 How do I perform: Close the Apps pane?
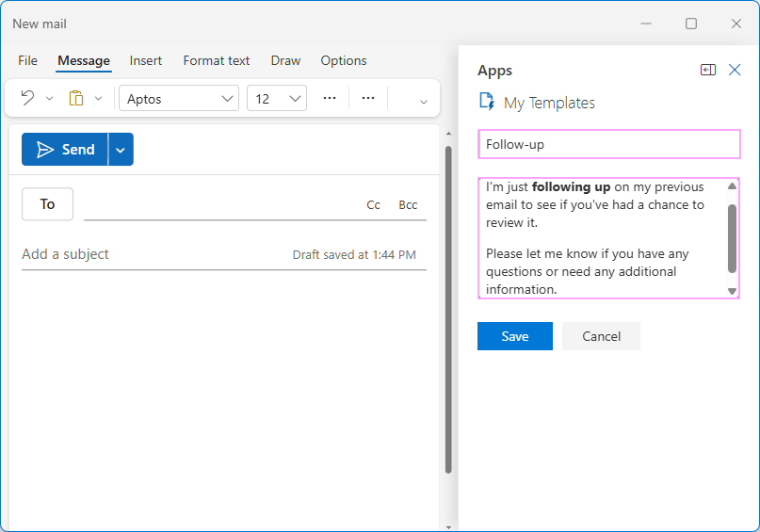pyautogui.click(x=735, y=70)
